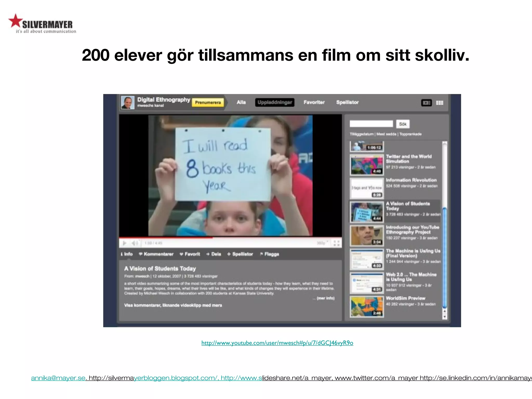Click the Favorit heart option

[x=190, y=254]
